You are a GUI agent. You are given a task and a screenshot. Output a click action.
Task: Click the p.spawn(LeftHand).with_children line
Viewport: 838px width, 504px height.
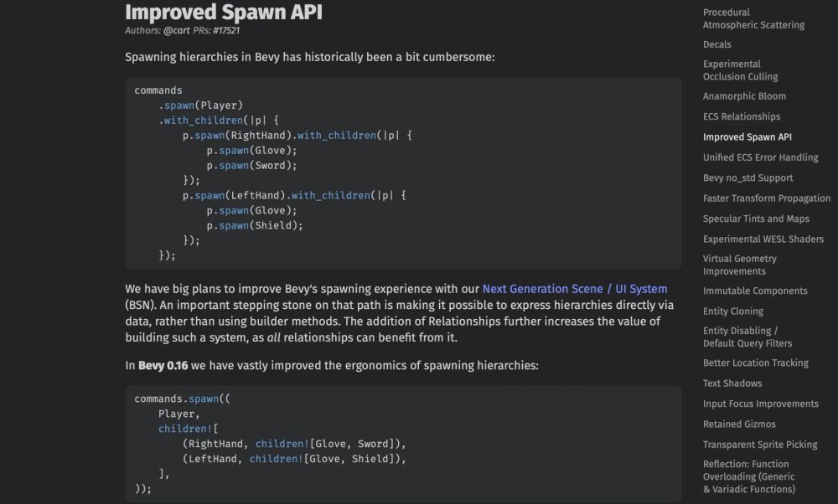pyautogui.click(x=294, y=195)
